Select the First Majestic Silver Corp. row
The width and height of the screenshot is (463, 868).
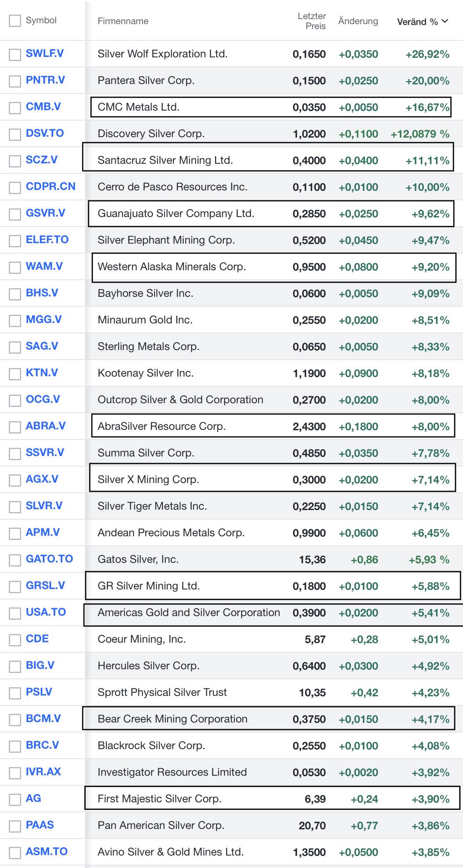[x=160, y=799]
